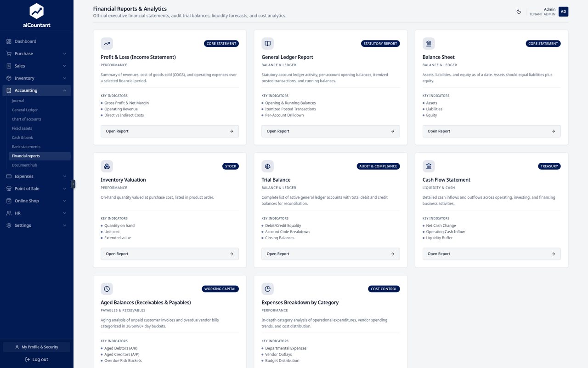The height and width of the screenshot is (368, 588).
Task: Click the AUDIT & COMPLIANCE badge
Action: pos(378,166)
